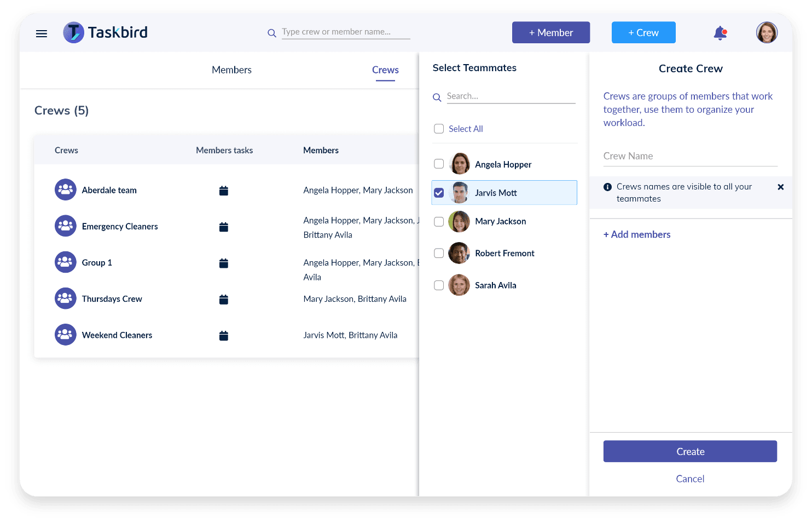This screenshot has width=812, height=523.
Task: Expand the Add members section
Action: point(637,234)
